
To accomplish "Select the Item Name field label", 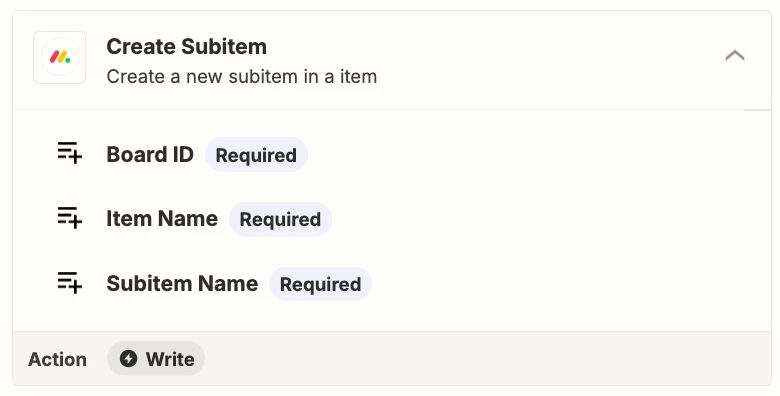I will click(162, 218).
